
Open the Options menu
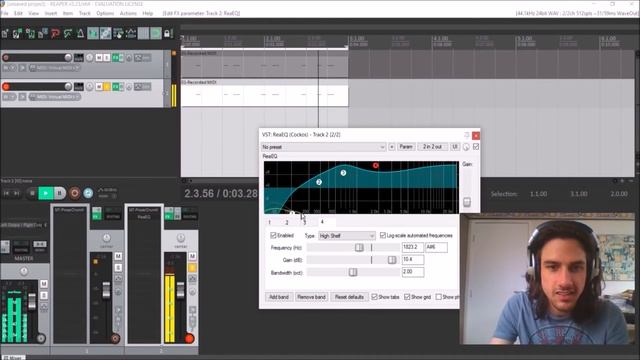pos(105,13)
